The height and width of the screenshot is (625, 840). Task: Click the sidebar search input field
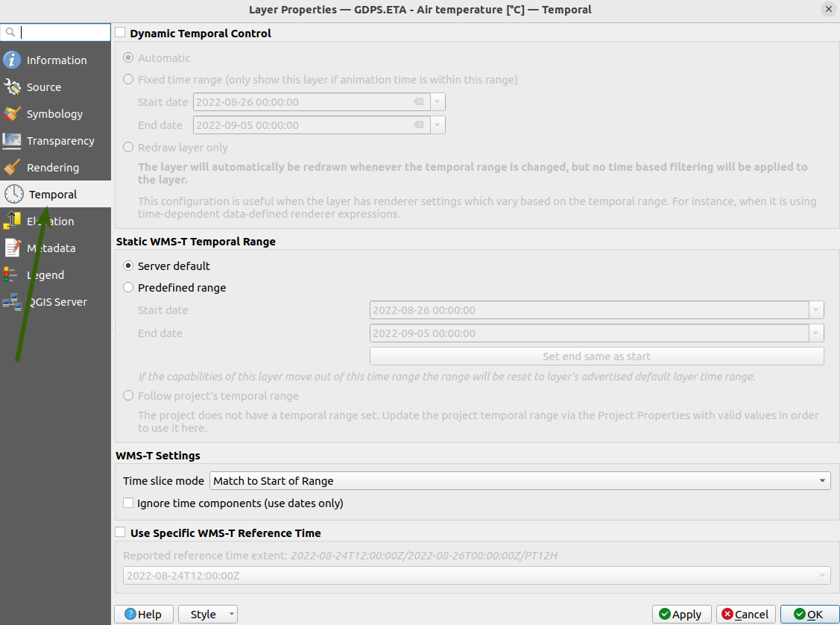60,32
